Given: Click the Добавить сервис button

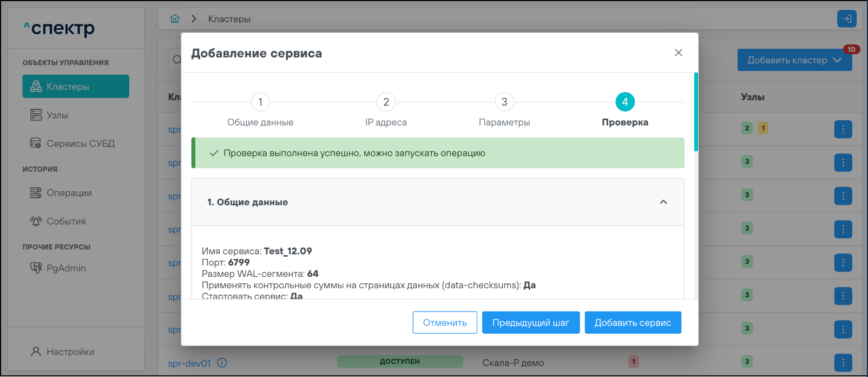Looking at the screenshot, I should click(633, 323).
